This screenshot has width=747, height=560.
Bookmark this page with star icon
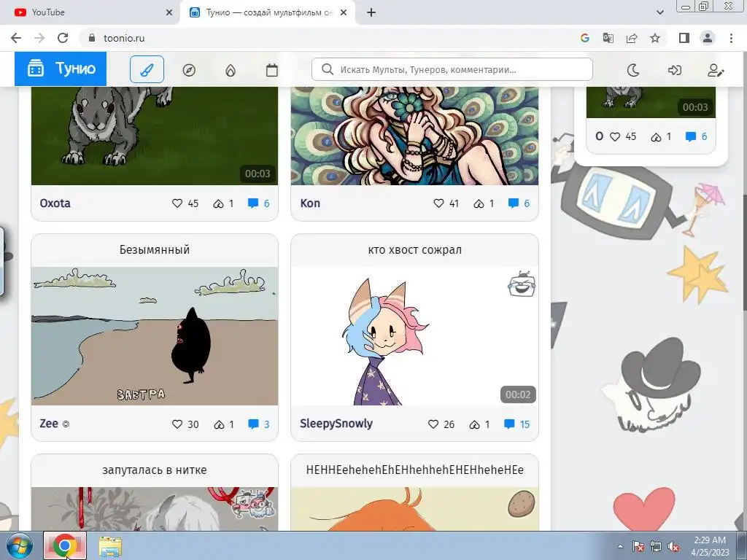(x=655, y=38)
